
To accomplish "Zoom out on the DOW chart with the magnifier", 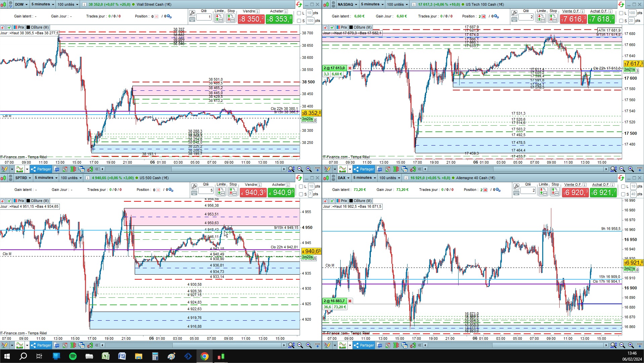I will pos(300,169).
